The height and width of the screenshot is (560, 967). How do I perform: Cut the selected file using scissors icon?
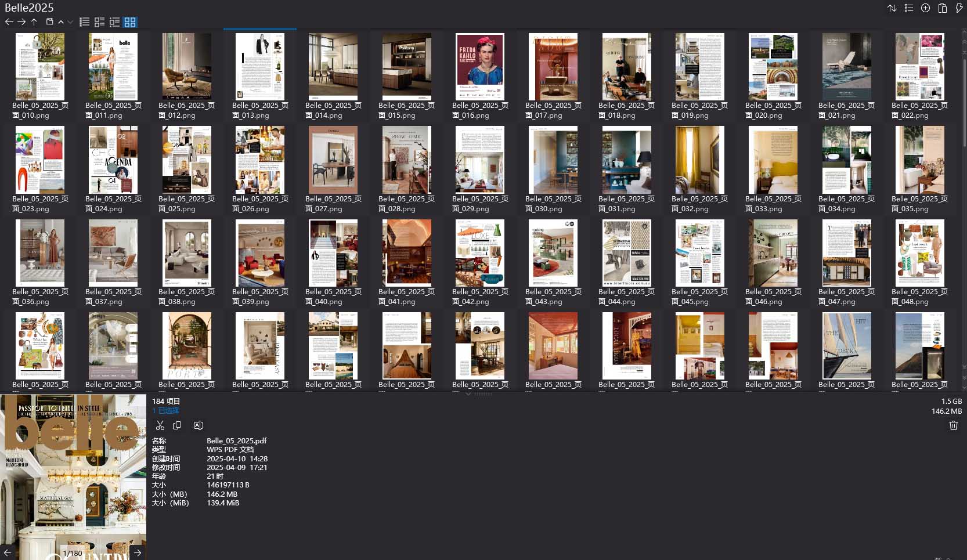160,425
